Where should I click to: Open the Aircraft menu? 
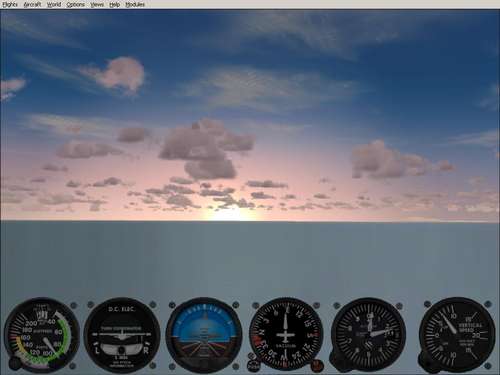click(x=32, y=5)
